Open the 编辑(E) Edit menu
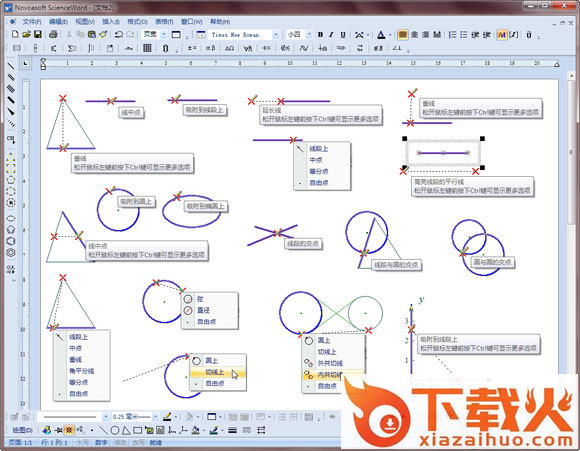The width and height of the screenshot is (580, 451). [x=58, y=22]
